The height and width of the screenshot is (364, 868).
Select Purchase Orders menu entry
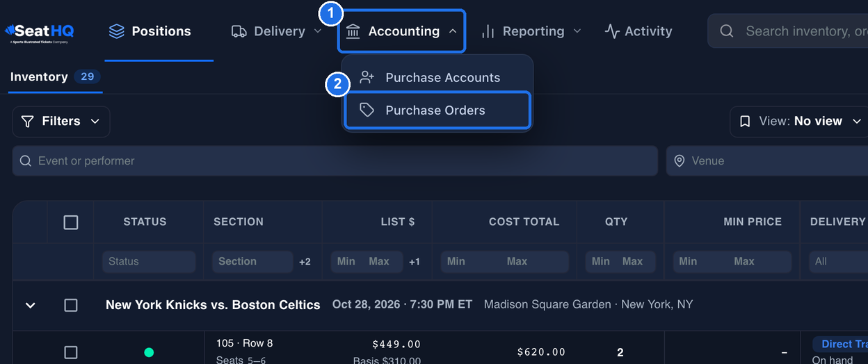pos(437,110)
